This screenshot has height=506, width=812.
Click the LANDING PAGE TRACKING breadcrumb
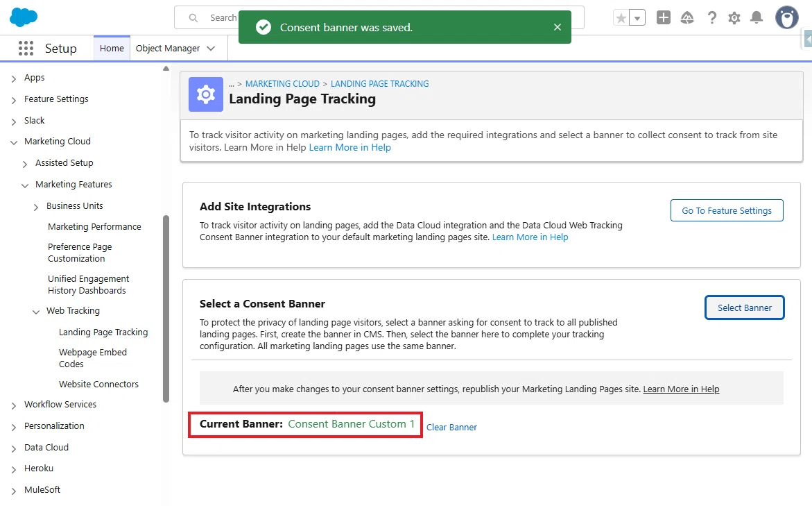(379, 83)
